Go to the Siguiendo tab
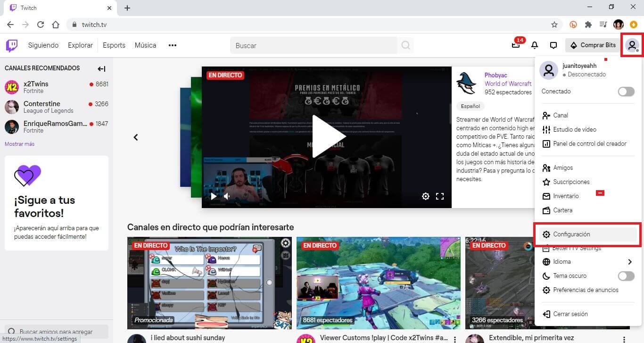The image size is (644, 343). pyautogui.click(x=43, y=45)
